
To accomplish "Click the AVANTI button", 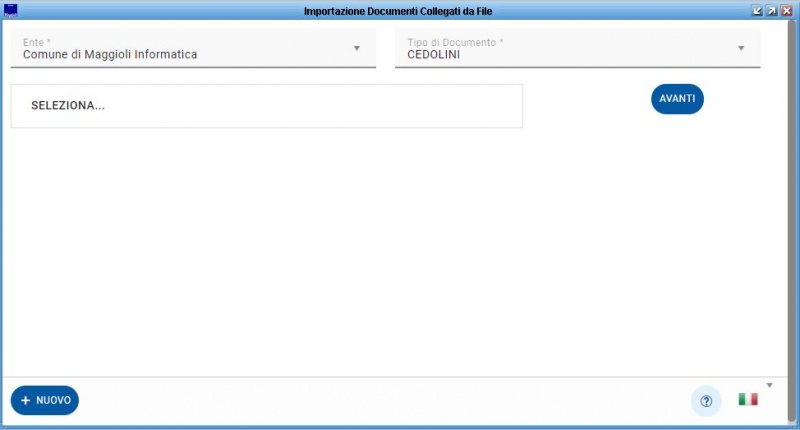I will [x=677, y=99].
